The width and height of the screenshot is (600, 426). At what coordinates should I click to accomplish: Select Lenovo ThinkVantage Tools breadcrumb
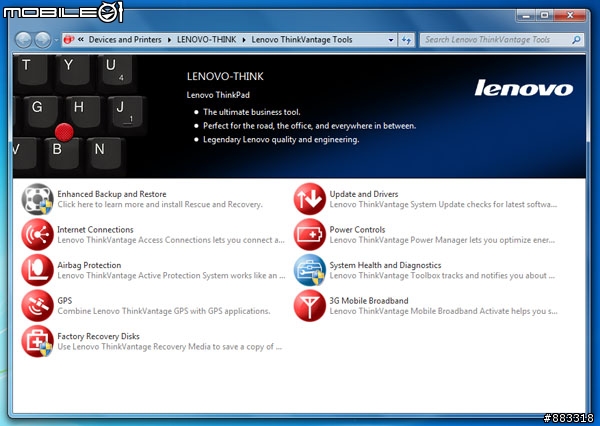point(302,40)
